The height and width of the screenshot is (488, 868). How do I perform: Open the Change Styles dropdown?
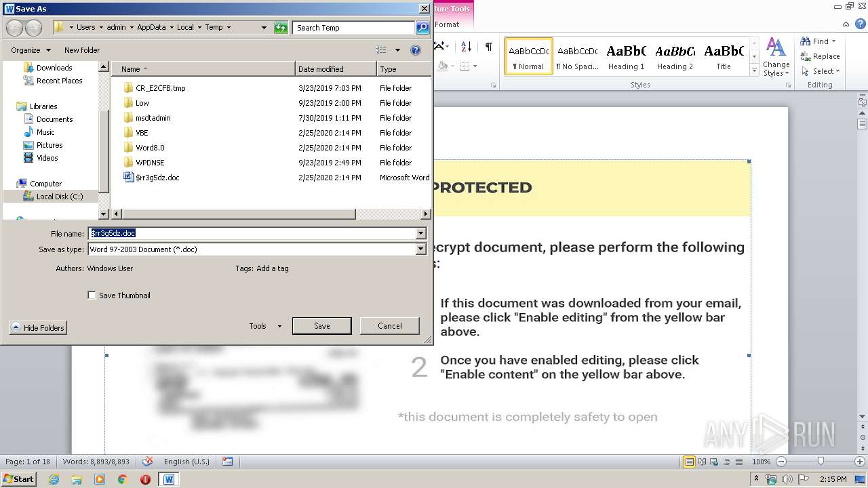tap(776, 57)
